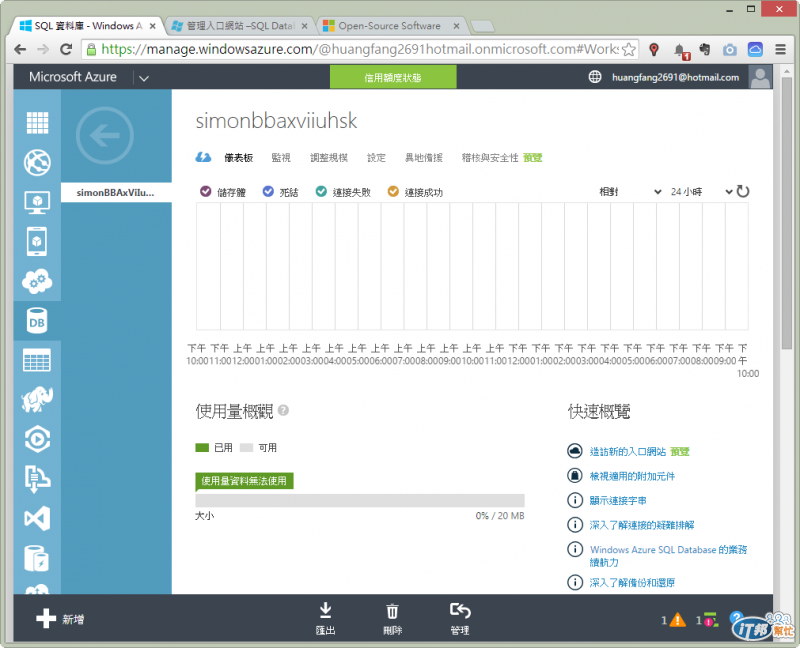Viewport: 800px width, 648px height.
Task: Open Cloud Services gear cloud icon
Action: (x=37, y=281)
